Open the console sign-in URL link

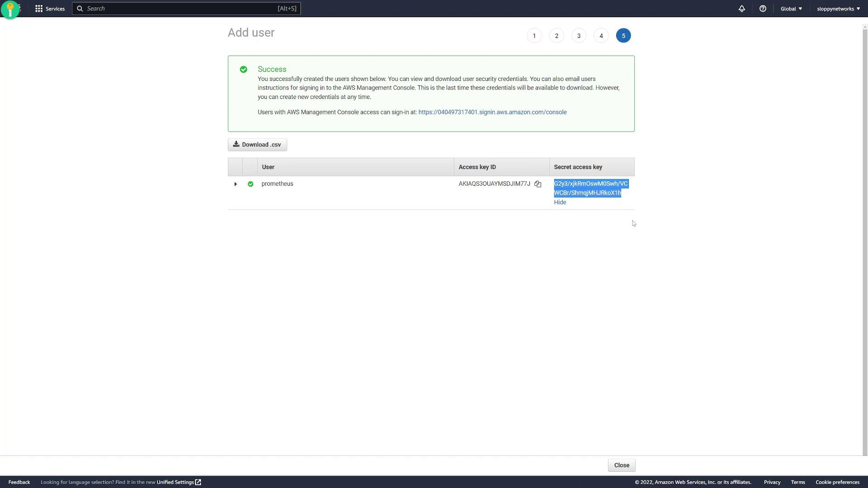(x=492, y=112)
